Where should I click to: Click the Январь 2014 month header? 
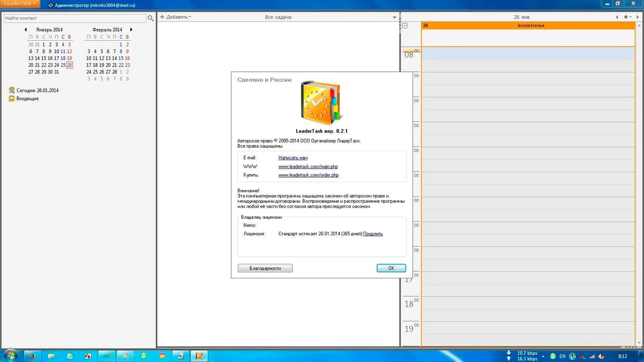pos(49,29)
